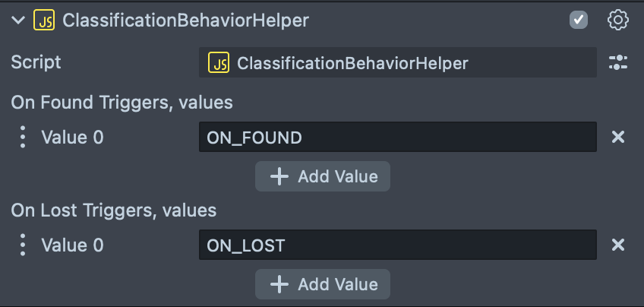Image resolution: width=644 pixels, height=307 pixels.
Task: Click the ClassificationBehaviorHelper header title
Action: tap(185, 21)
